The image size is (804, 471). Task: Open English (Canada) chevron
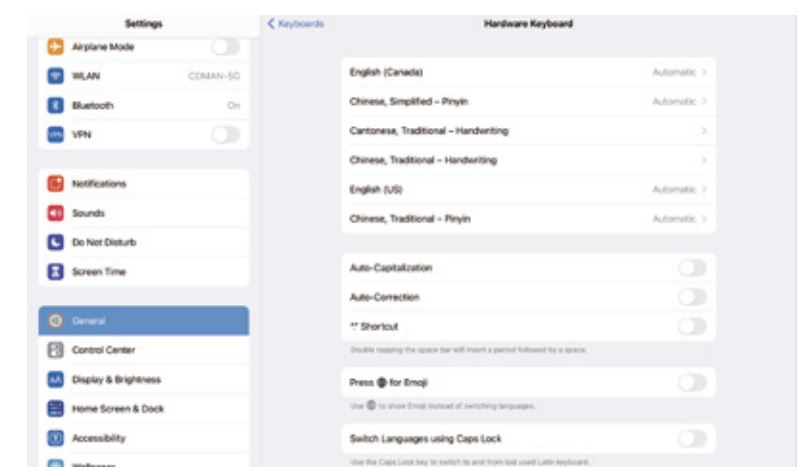click(705, 72)
